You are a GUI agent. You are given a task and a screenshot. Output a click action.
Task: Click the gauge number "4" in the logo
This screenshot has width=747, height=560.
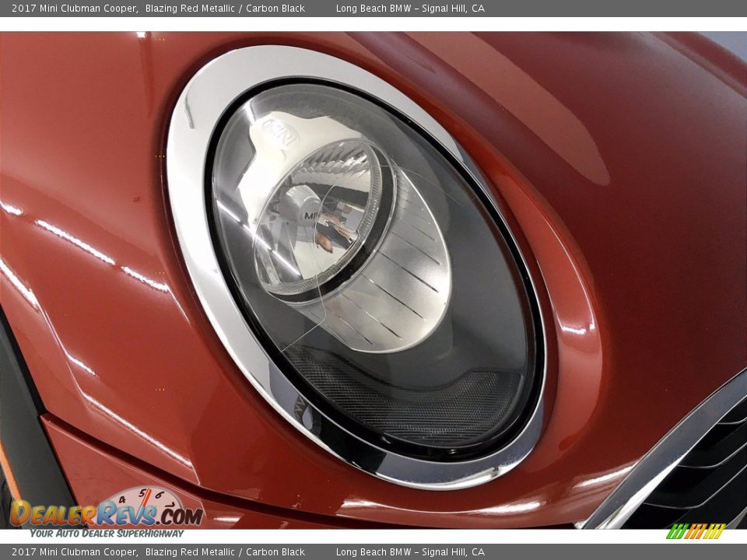pos(121,499)
